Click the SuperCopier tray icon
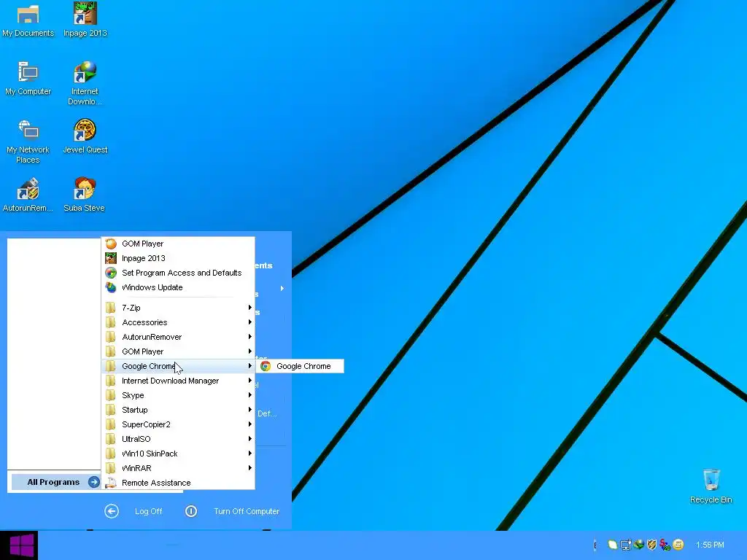The height and width of the screenshot is (560, 747). tap(665, 545)
